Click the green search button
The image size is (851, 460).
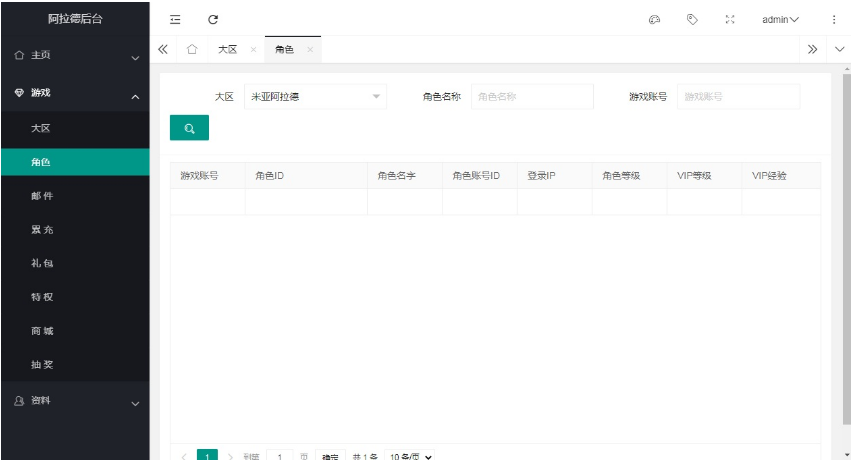pyautogui.click(x=189, y=128)
